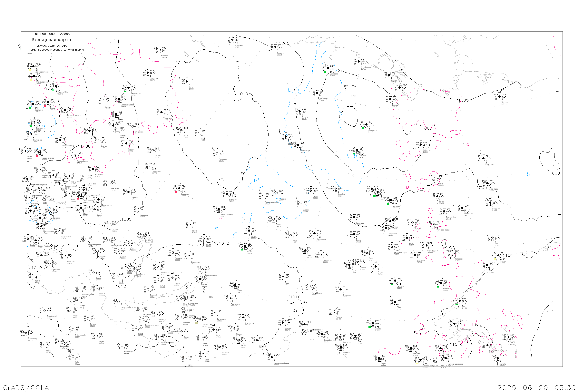This screenshot has height=392, width=588.
Task: Click the Верхоянск station circle symbol
Action: click(421, 145)
